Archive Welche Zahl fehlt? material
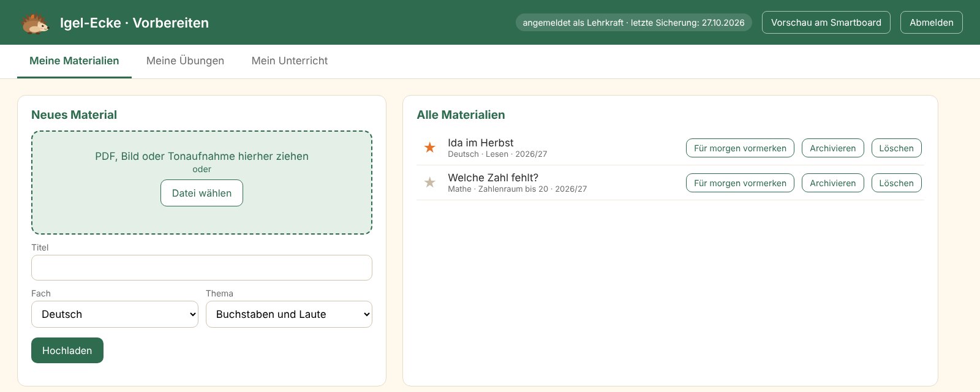Viewport: 980px width, 392px height. [833, 183]
